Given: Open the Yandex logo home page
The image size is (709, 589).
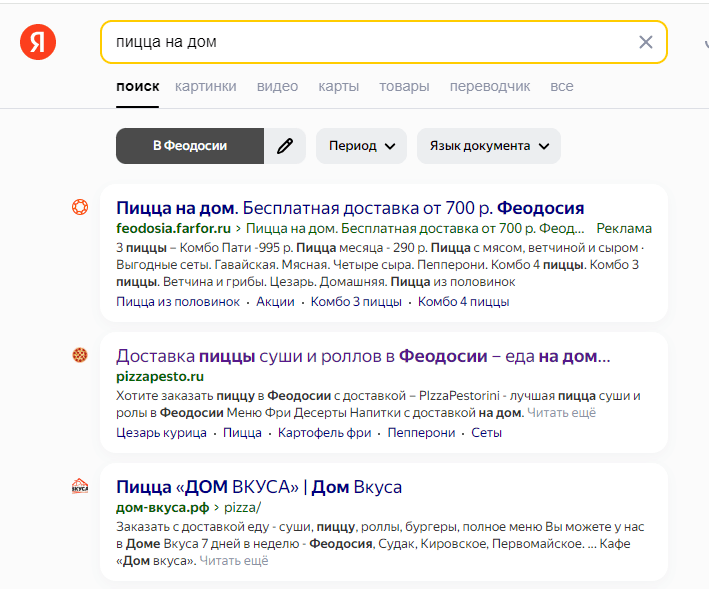Looking at the screenshot, I should (38, 42).
